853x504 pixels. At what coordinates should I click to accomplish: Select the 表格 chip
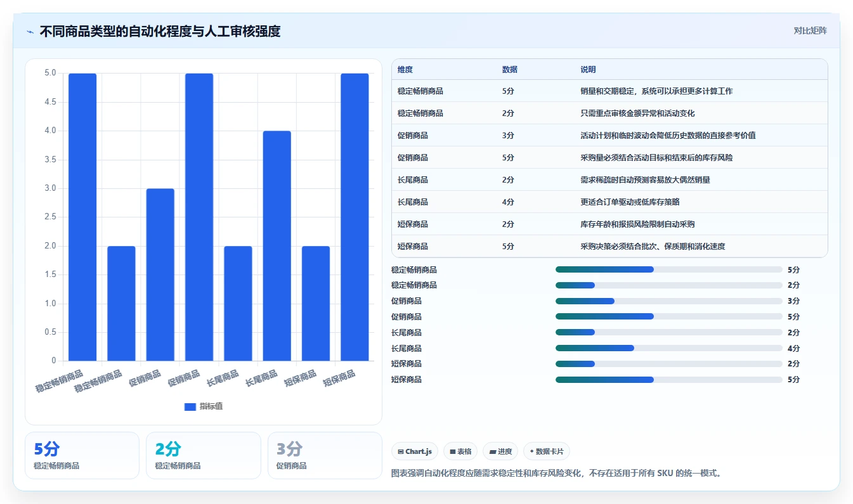point(460,451)
